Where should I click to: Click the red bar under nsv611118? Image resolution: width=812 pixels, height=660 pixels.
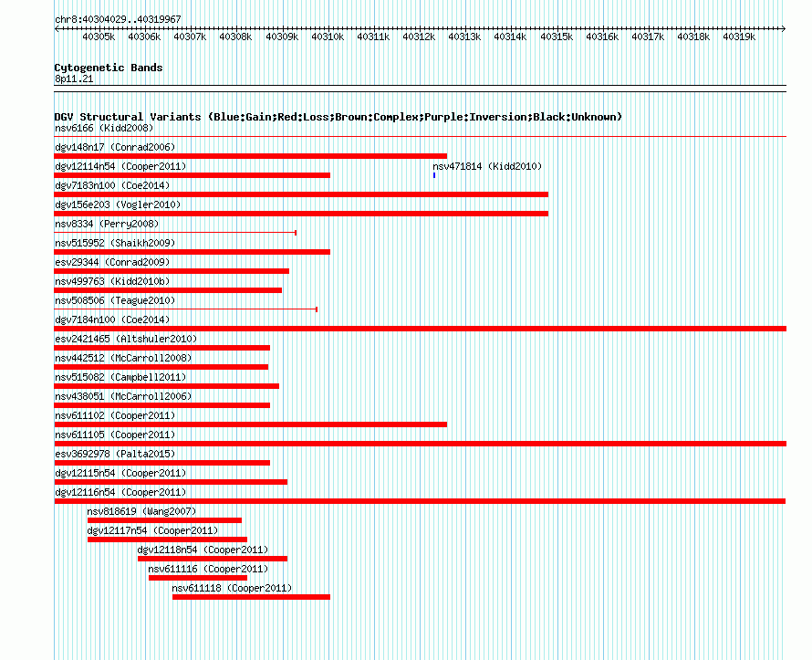(x=251, y=597)
